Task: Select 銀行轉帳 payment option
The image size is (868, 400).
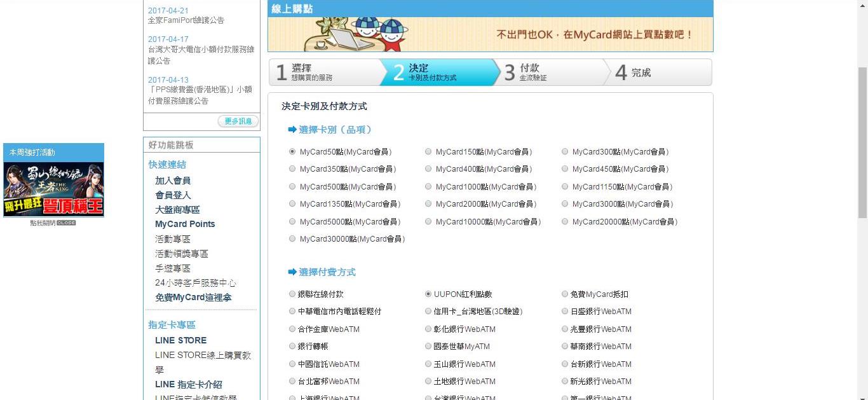Action: tap(292, 347)
